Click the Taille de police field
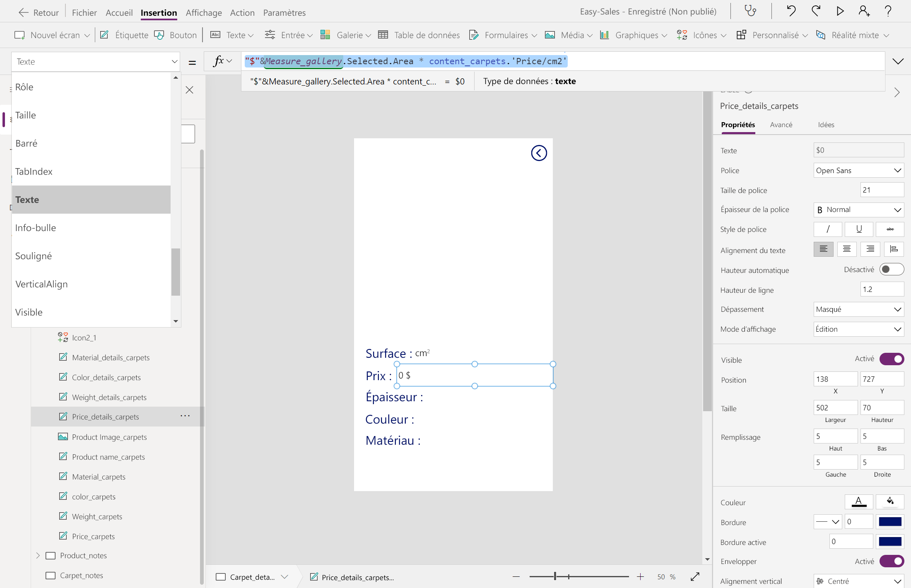The width and height of the screenshot is (911, 588). pyautogui.click(x=882, y=190)
